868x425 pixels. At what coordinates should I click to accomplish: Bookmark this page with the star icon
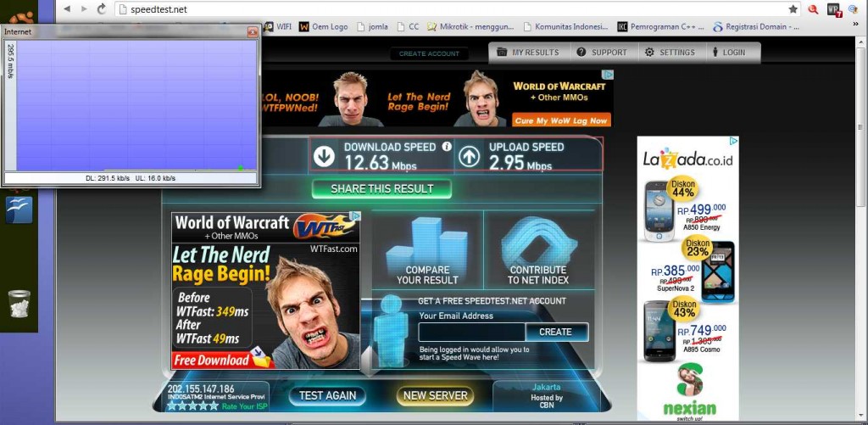tap(793, 8)
